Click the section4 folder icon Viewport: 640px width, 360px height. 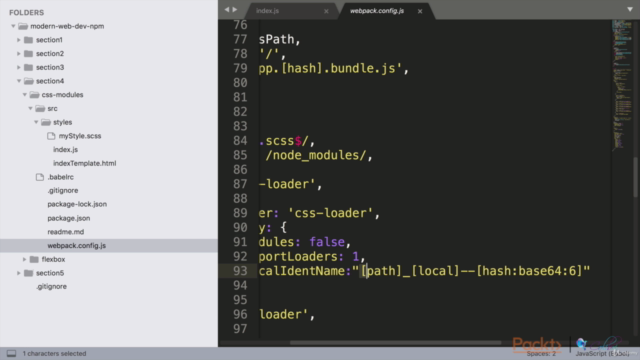click(x=29, y=81)
